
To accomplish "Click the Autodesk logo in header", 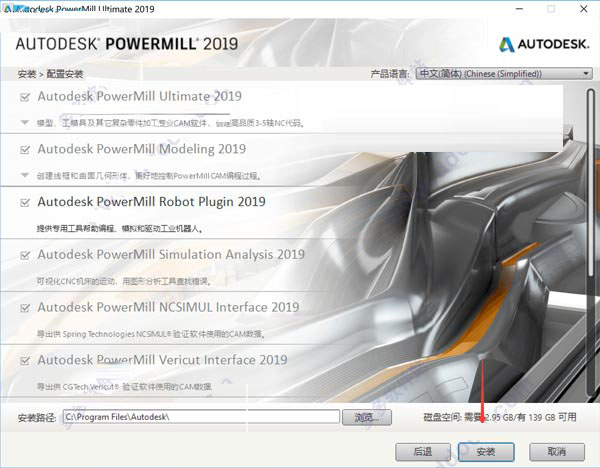I will pos(544,44).
